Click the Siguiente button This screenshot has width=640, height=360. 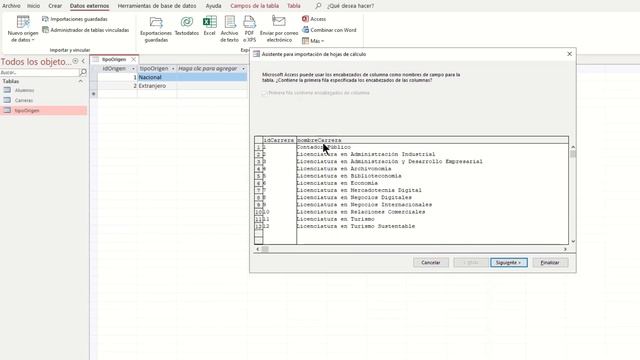point(509,262)
